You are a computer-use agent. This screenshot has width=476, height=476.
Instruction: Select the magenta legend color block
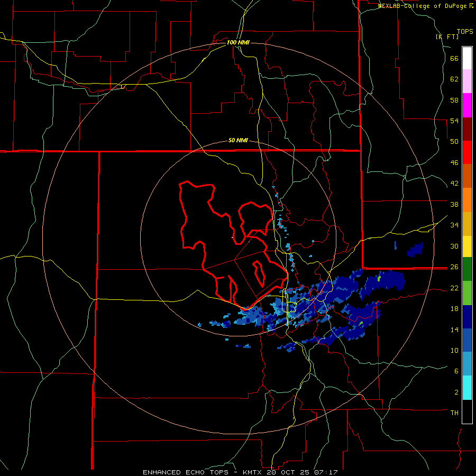[x=467, y=105]
